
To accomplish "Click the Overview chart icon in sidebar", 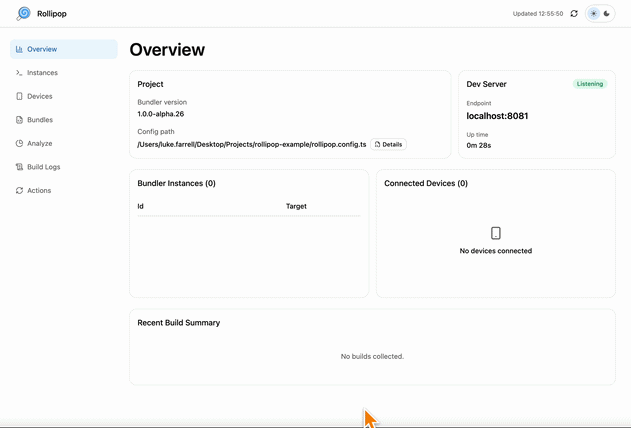I will click(19, 49).
